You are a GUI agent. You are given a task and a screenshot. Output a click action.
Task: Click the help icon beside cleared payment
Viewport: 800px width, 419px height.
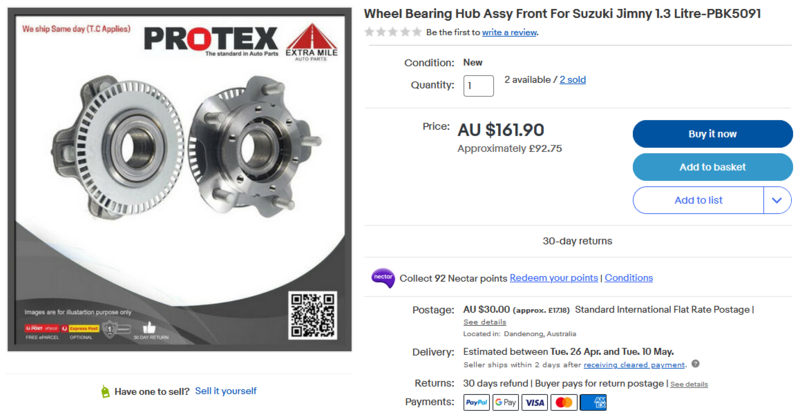tap(695, 364)
